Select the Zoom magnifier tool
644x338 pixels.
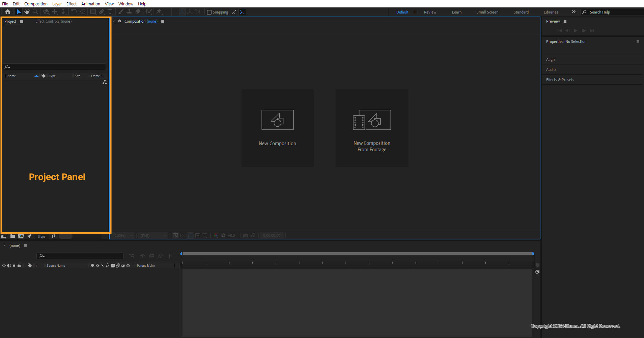click(x=35, y=12)
